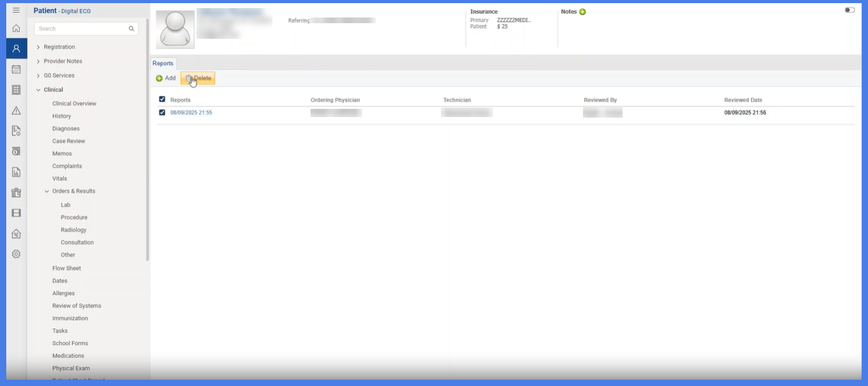This screenshot has height=386, width=868.
Task: Click the Insurance heading text
Action: point(484,12)
